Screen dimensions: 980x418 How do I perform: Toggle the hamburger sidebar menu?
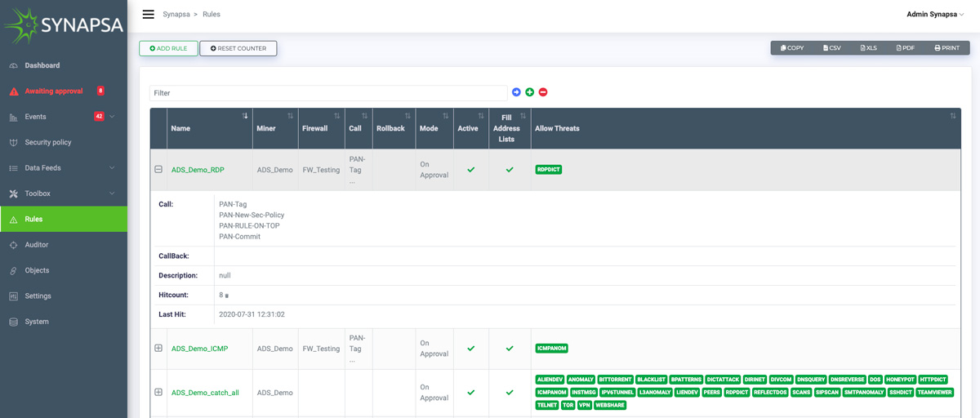pyautogui.click(x=148, y=14)
